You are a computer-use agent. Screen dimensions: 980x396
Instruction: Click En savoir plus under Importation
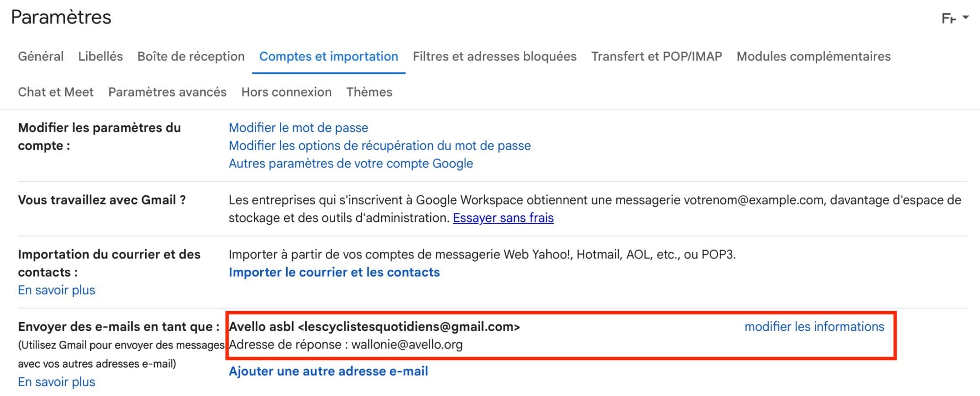point(56,290)
